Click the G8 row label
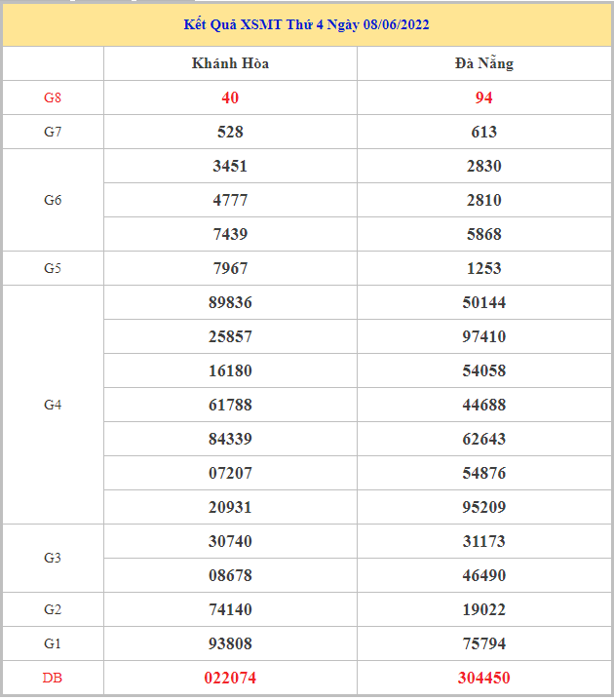 coord(53,97)
